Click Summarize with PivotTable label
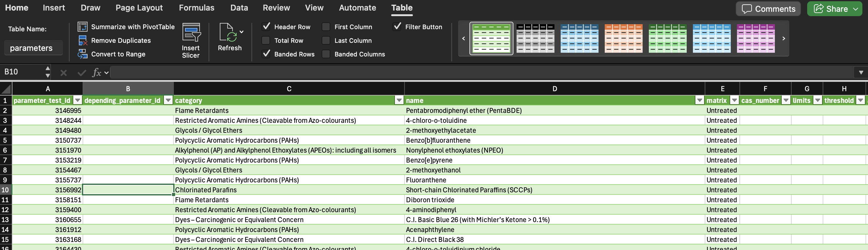The height and width of the screenshot is (250, 868). click(133, 27)
